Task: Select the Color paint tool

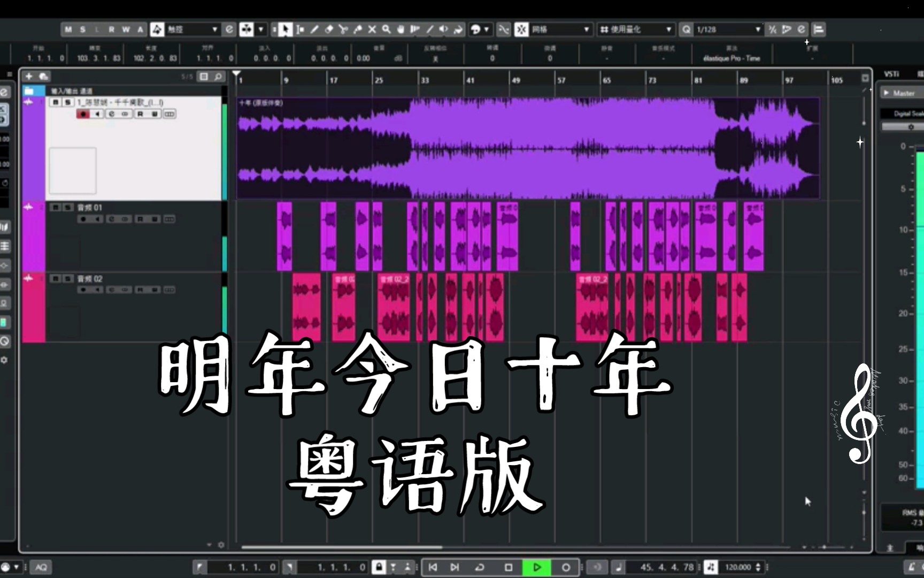Action: [x=458, y=29]
